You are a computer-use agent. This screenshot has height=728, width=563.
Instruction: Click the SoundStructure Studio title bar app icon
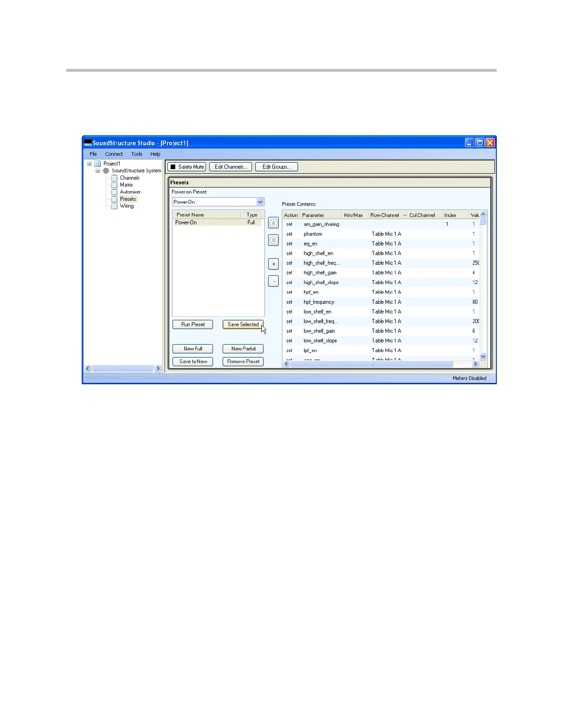click(88, 142)
